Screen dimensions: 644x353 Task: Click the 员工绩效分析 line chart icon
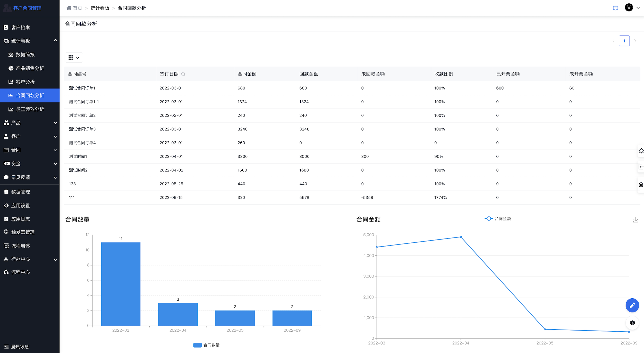tap(11, 109)
